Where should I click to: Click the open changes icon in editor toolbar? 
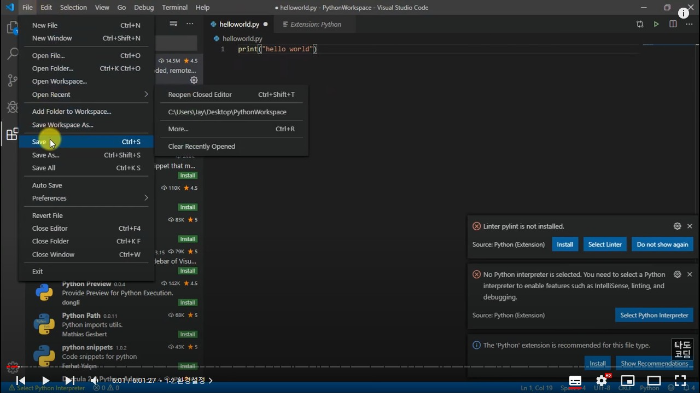[640, 24]
